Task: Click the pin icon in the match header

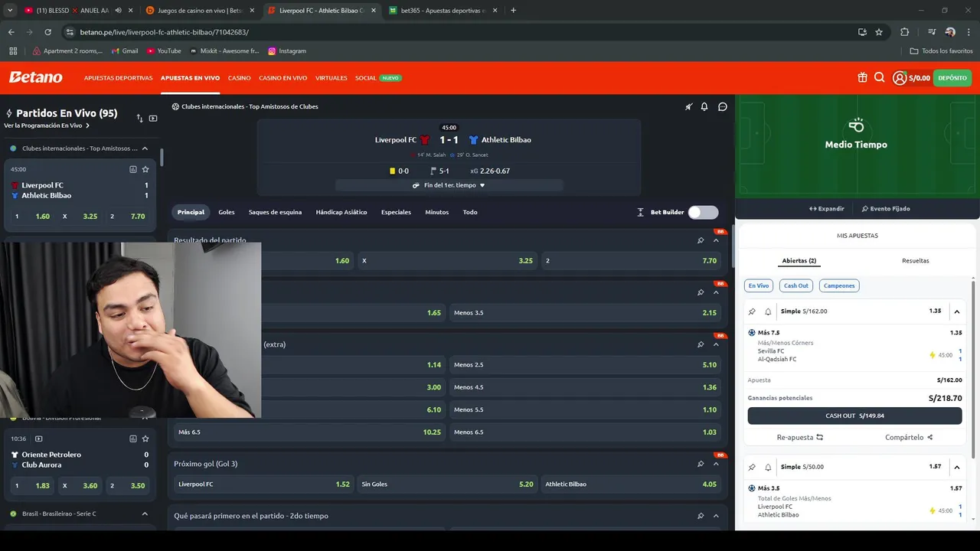Action: tap(688, 106)
